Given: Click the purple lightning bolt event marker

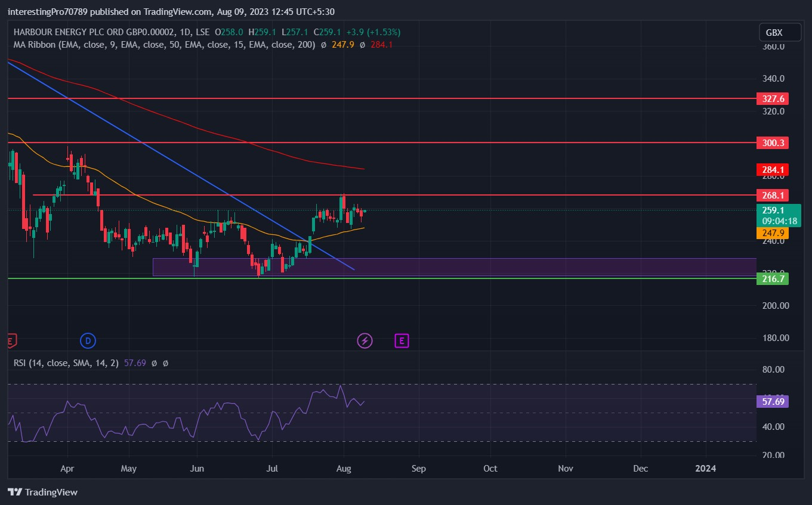Looking at the screenshot, I should 365,341.
